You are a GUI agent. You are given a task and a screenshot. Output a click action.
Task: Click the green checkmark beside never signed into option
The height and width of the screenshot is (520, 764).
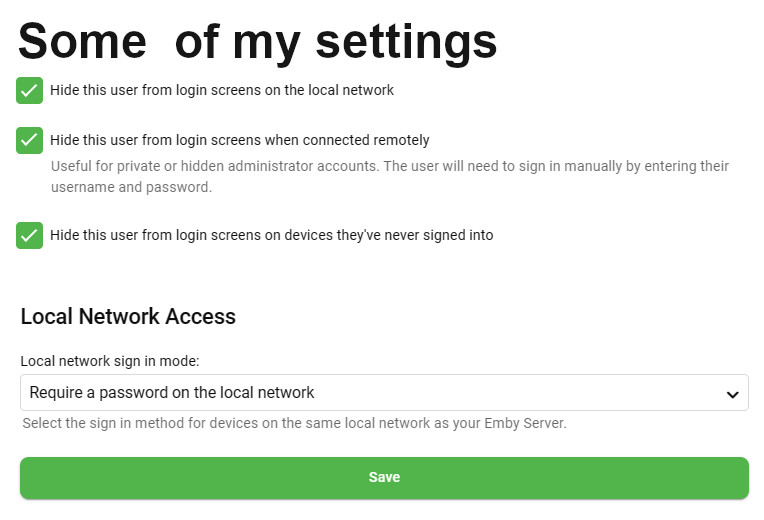30,235
